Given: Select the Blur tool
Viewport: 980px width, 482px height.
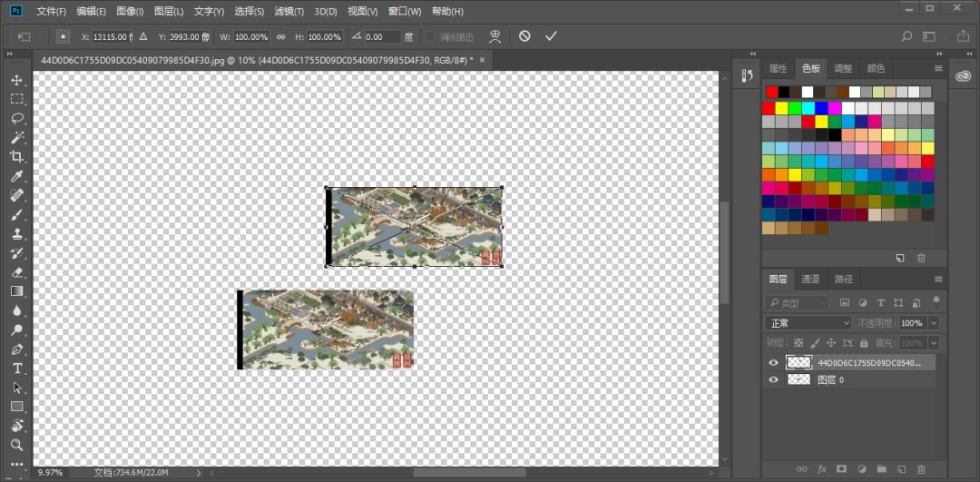Looking at the screenshot, I should tap(17, 310).
